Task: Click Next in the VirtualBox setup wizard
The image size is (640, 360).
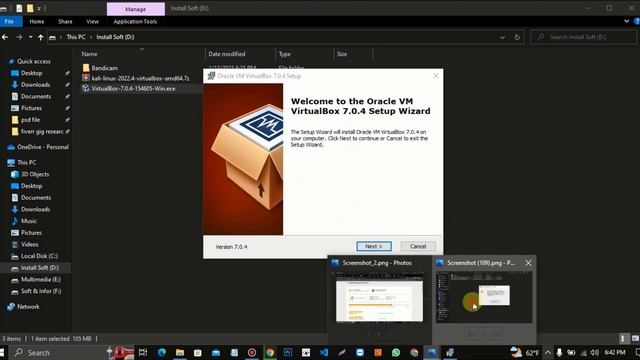Action: [x=373, y=246]
